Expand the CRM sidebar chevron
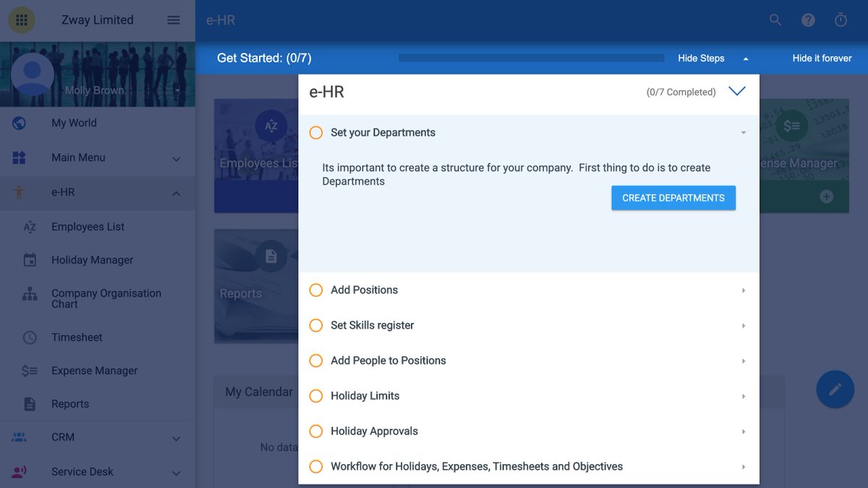This screenshot has height=488, width=868. click(176, 438)
